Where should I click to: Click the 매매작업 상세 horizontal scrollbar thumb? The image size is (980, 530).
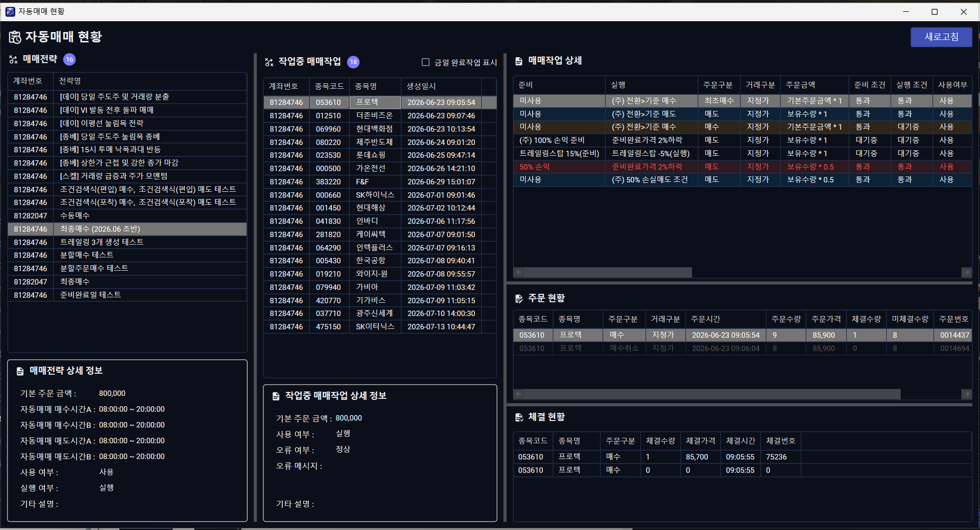point(608,272)
